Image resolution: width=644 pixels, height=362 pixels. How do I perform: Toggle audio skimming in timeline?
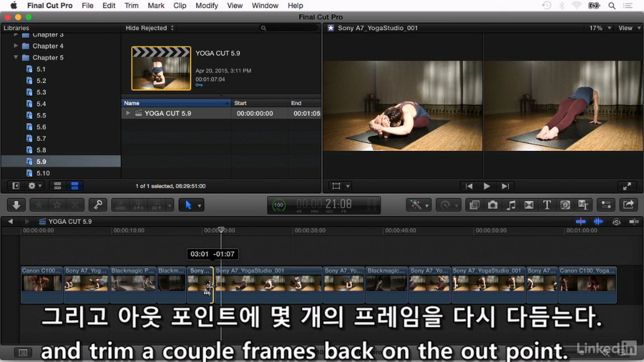click(598, 221)
